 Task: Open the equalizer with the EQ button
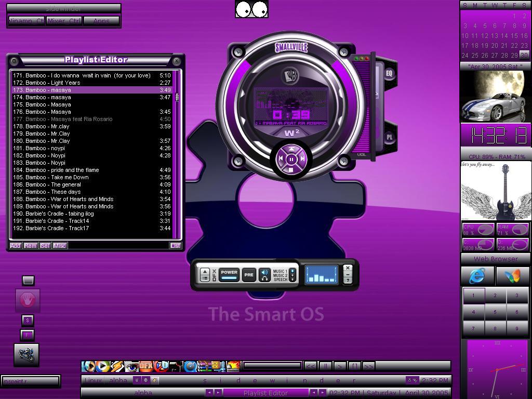click(389, 73)
